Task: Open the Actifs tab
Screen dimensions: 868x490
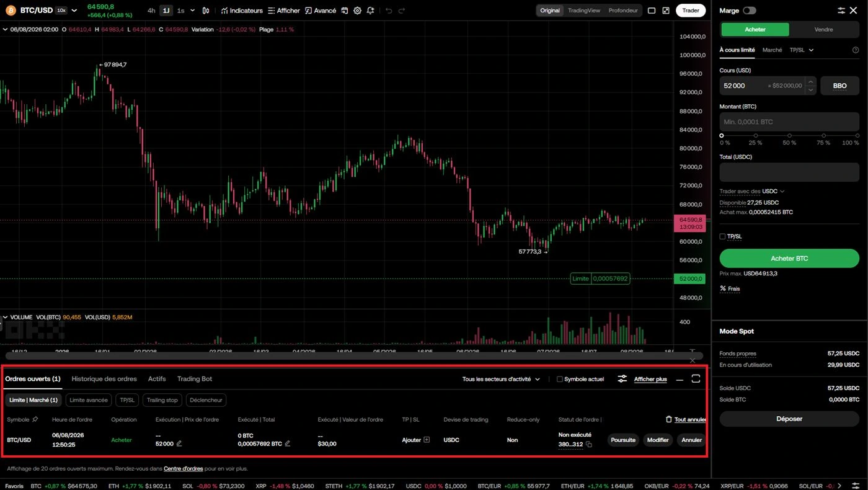Action: (x=157, y=379)
